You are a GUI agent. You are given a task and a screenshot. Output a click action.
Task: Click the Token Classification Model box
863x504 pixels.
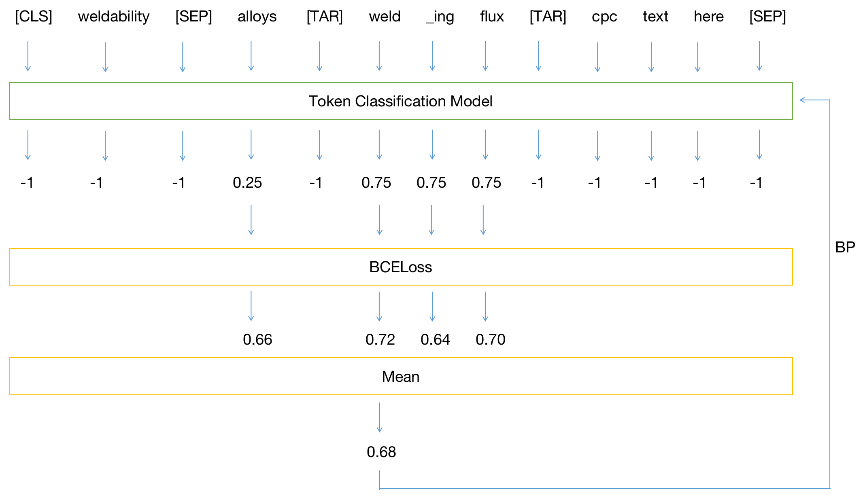[401, 102]
